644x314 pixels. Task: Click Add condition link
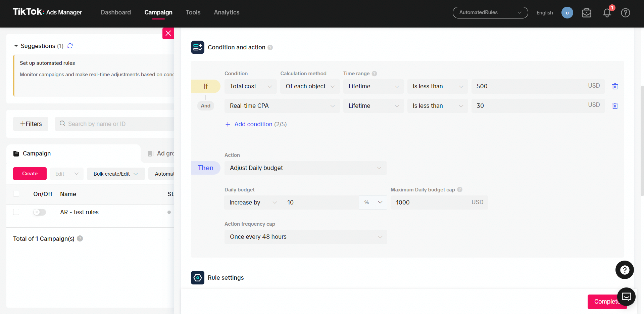tap(253, 124)
